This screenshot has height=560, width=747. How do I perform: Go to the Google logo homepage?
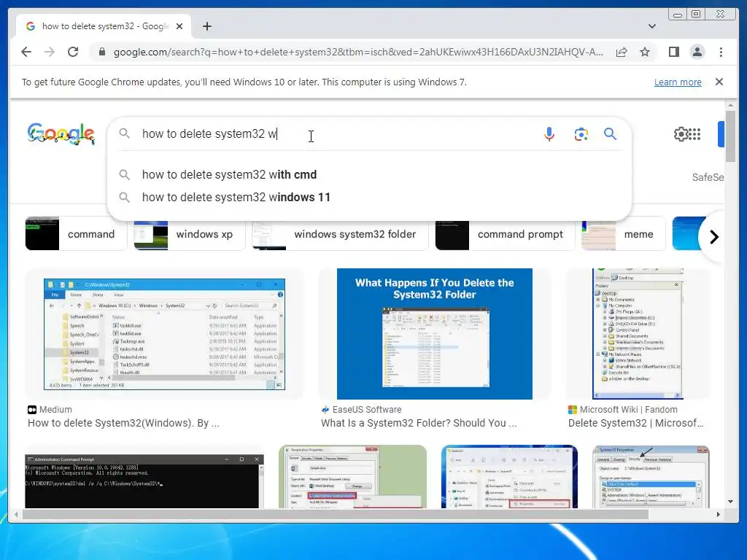(61, 134)
